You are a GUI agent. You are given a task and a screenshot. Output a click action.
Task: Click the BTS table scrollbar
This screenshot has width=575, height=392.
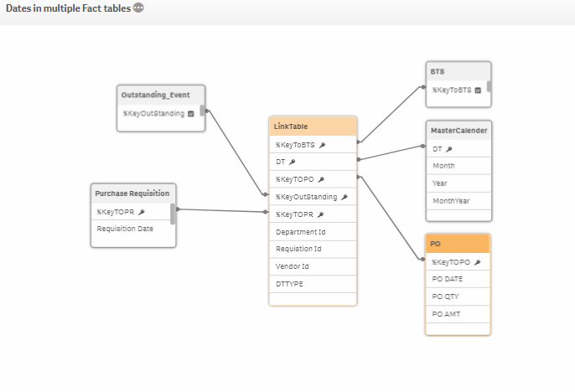(489, 86)
